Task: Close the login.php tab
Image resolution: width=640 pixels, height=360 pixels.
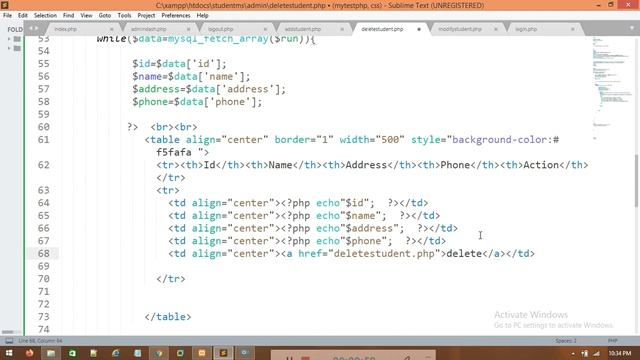Action: [572, 29]
